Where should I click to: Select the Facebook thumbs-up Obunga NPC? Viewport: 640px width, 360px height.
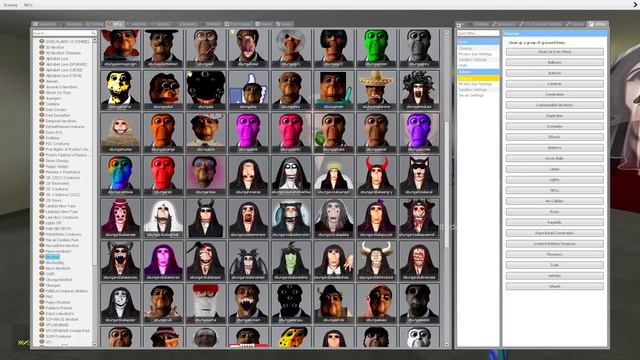coord(248,90)
